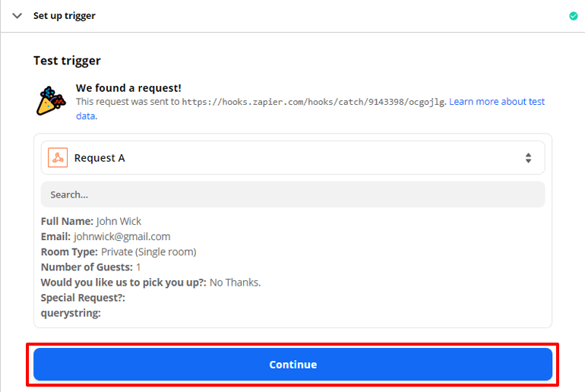The height and width of the screenshot is (392, 585).
Task: Click the We found a request heading
Action: click(128, 88)
